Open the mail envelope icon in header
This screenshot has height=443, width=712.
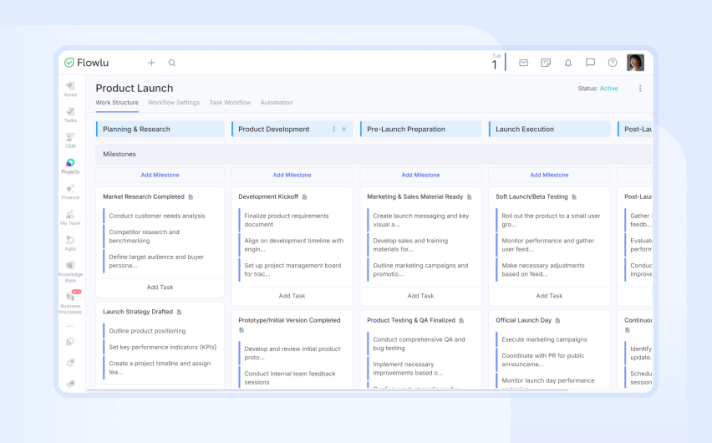point(523,62)
